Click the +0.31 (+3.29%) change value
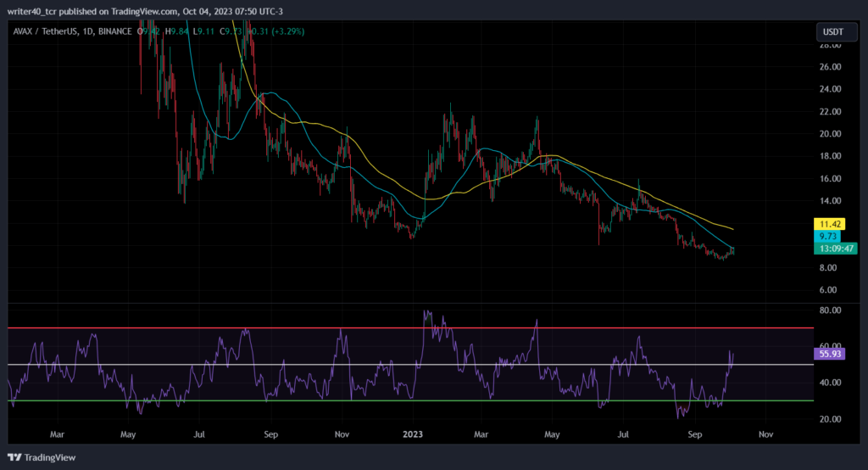This screenshot has width=868, height=470. [275, 31]
